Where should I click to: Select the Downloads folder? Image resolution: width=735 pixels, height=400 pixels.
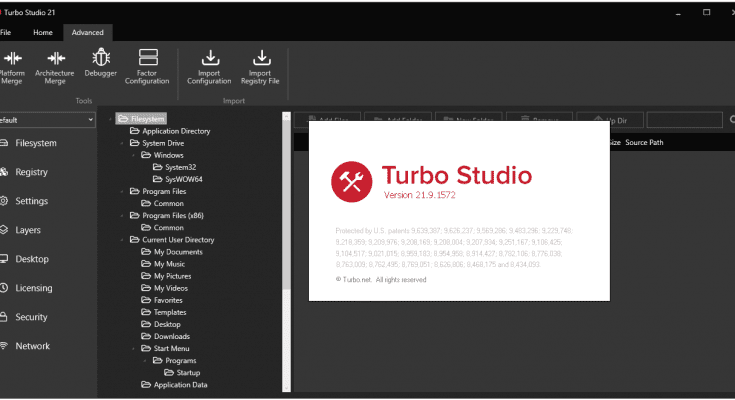point(165,337)
